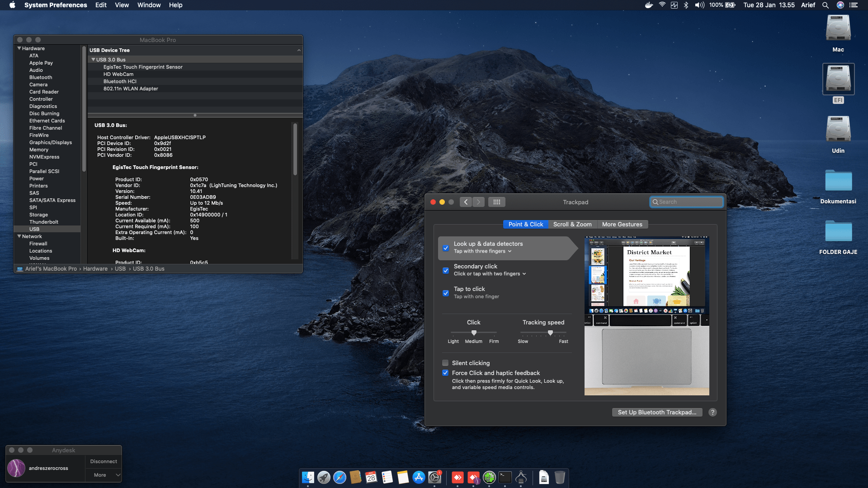Open Notification Center list icon
Viewport: 868px width, 488px height.
coord(853,5)
